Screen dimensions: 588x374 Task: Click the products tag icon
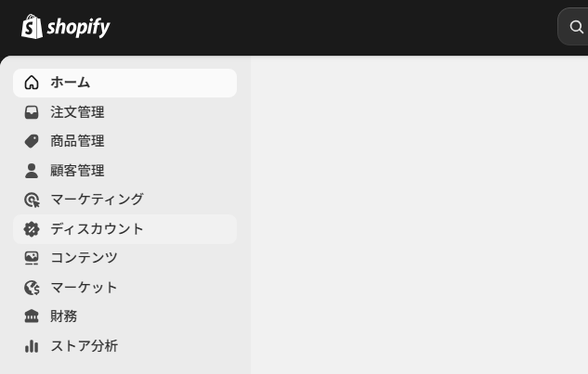pos(32,141)
